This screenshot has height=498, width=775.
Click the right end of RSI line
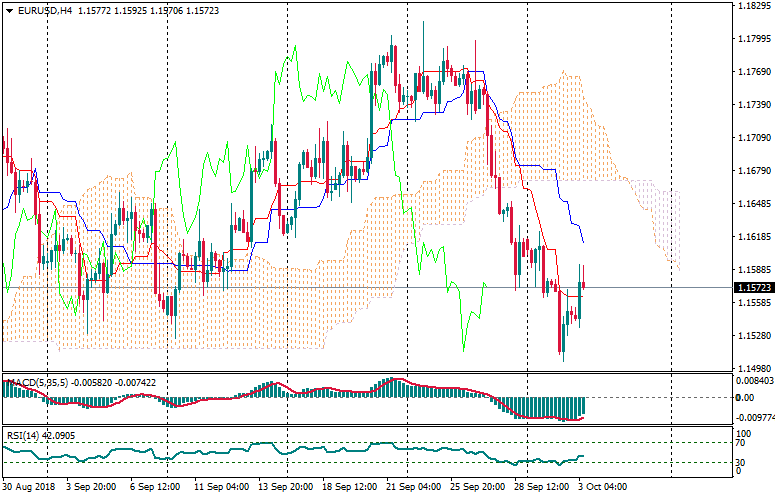tap(583, 457)
